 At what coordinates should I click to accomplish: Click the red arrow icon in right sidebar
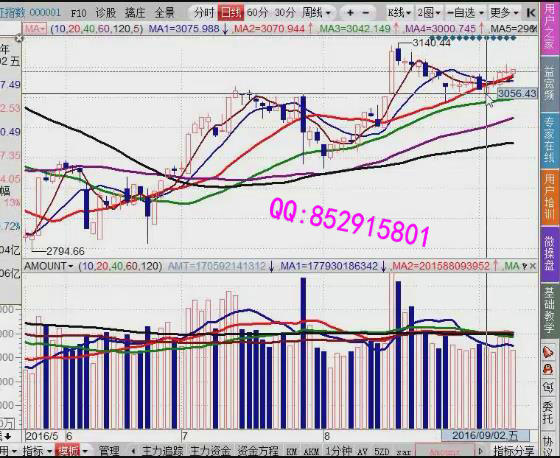point(548,352)
